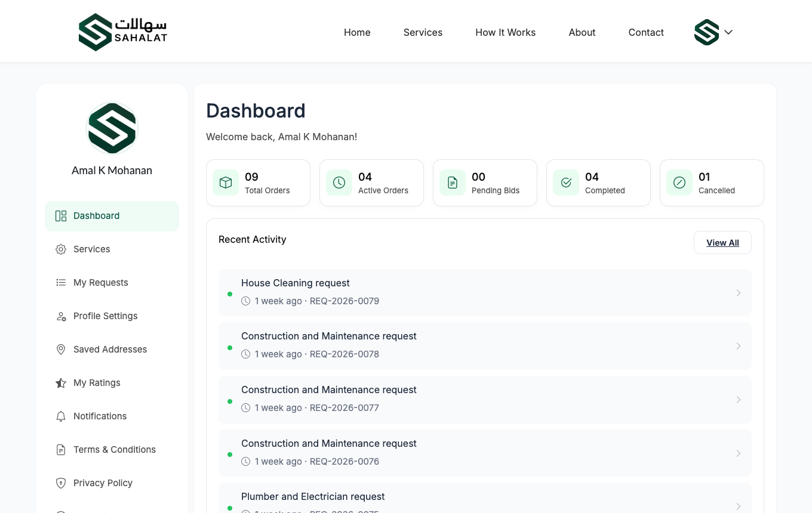Click the Welcome back greeting text
This screenshot has height=513, width=812.
pos(282,137)
